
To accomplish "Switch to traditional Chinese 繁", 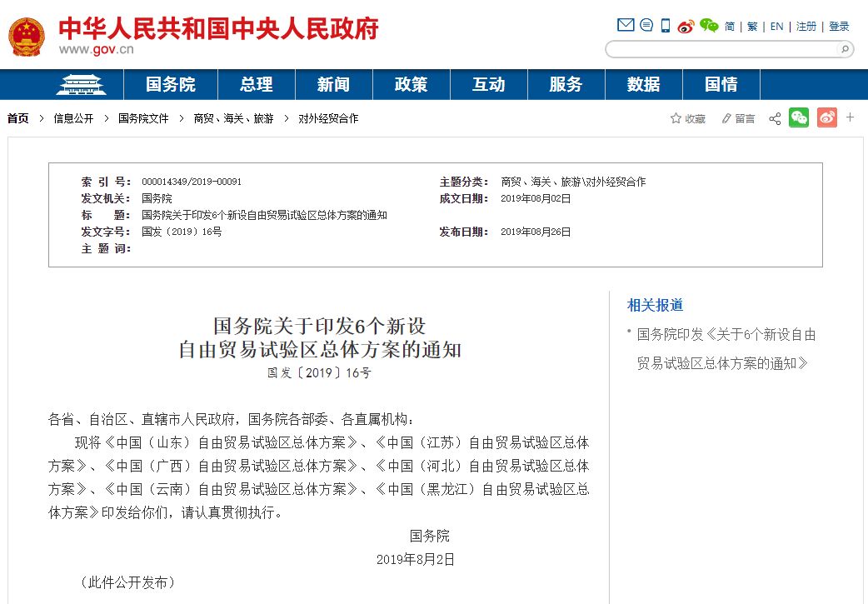I will coord(752,27).
